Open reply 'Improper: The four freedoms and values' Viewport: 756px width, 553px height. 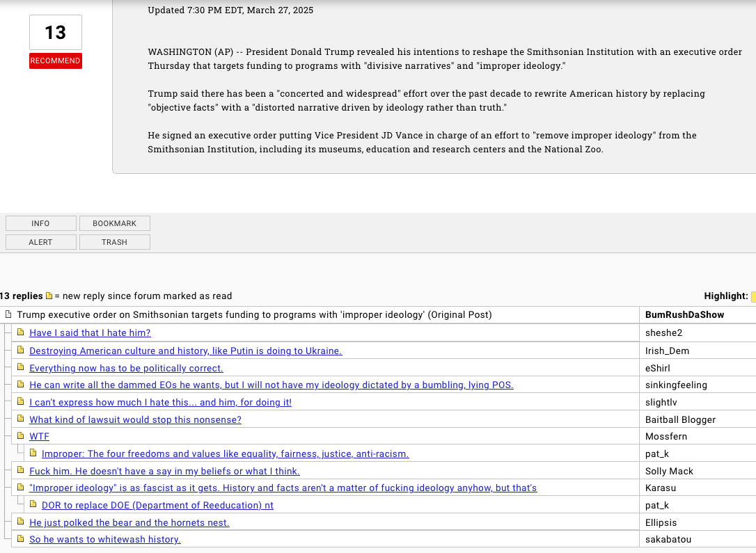point(225,454)
